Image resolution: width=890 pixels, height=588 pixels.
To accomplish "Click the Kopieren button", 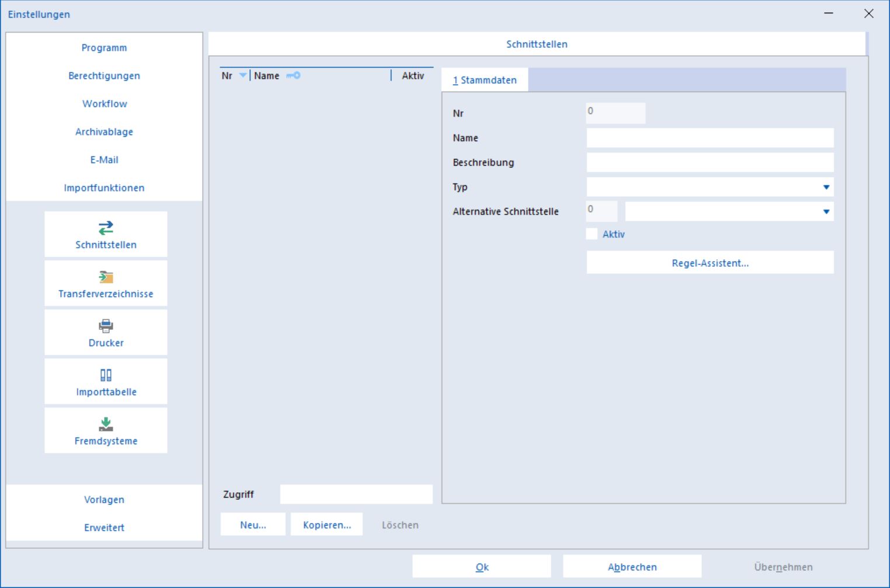I will (327, 524).
